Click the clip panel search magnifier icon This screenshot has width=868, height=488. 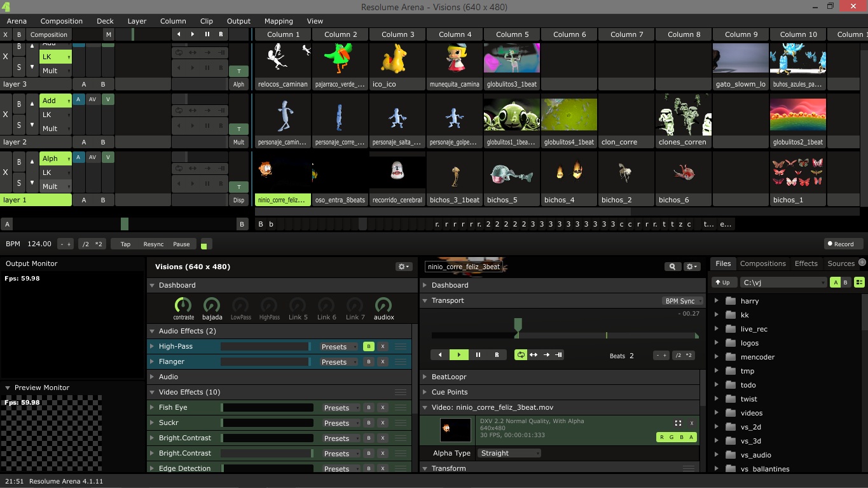(672, 267)
